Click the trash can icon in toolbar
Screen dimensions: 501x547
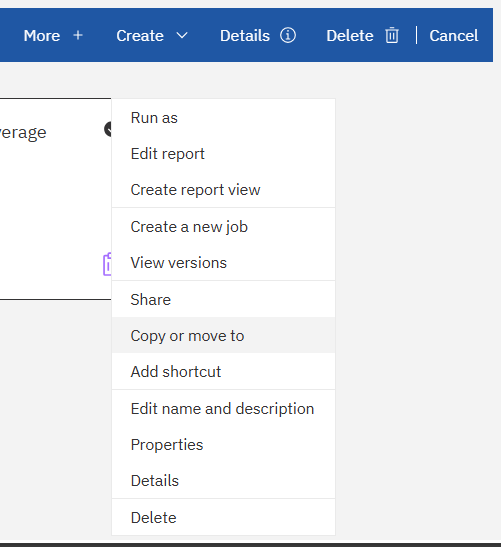click(x=392, y=35)
